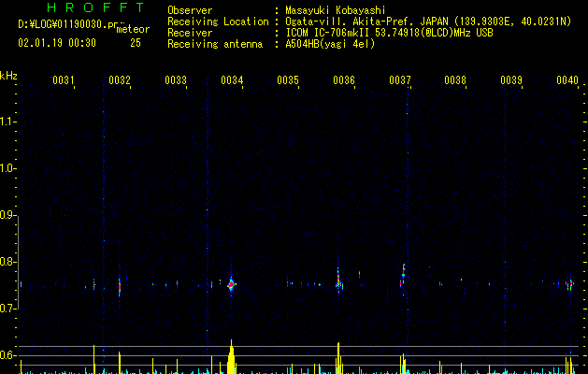Image resolution: width=588 pixels, height=374 pixels.
Task: Click the rising meteor echo near 0037
Action: click(x=403, y=276)
